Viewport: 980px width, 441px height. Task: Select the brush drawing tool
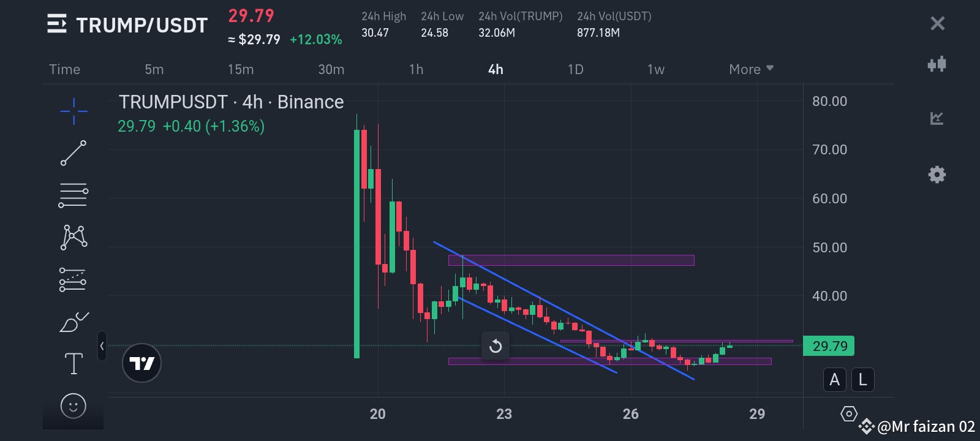(74, 322)
